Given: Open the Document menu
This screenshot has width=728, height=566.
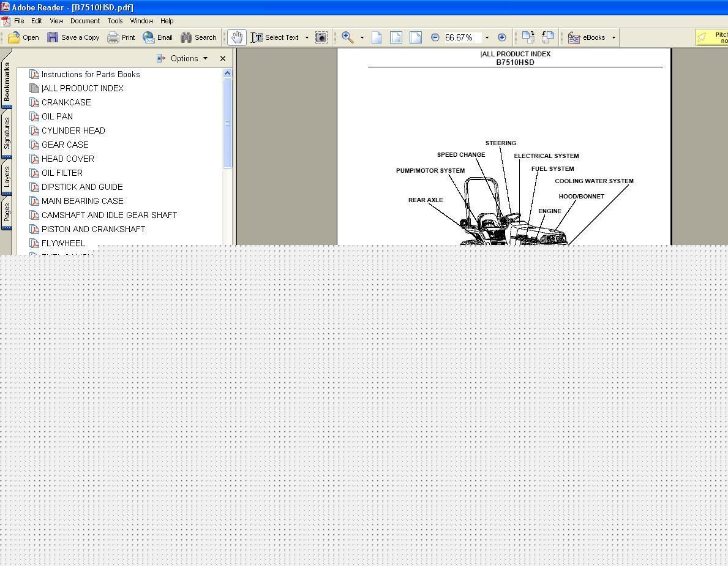Looking at the screenshot, I should pos(85,21).
